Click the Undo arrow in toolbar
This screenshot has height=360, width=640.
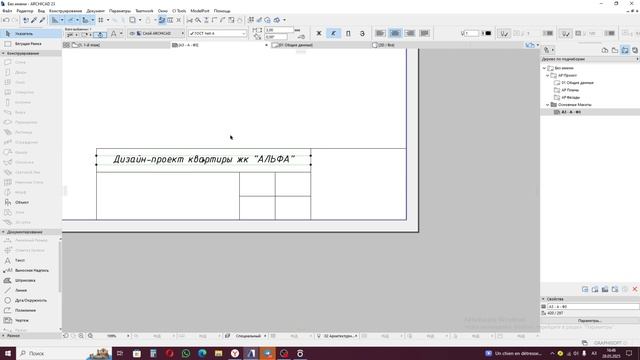[x=6, y=20]
